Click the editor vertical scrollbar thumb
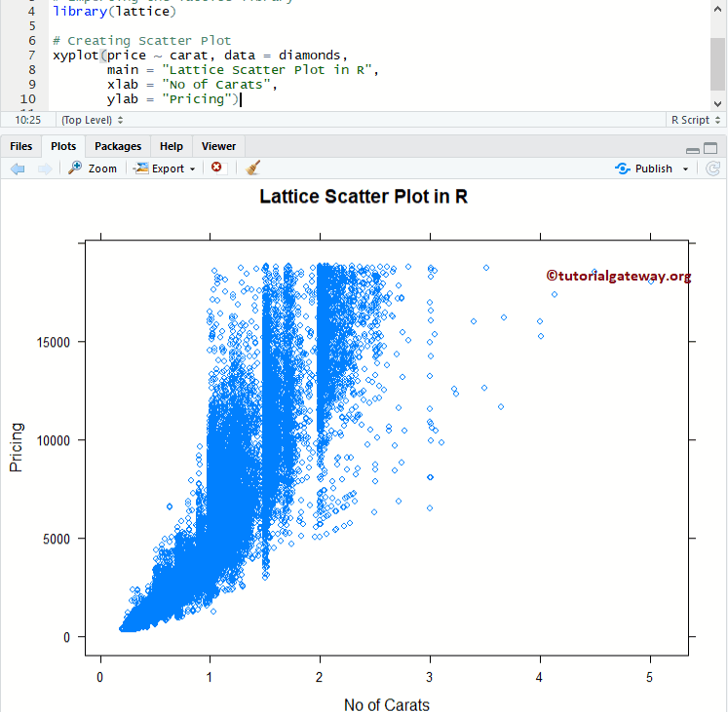This screenshot has width=728, height=712. tap(717, 63)
